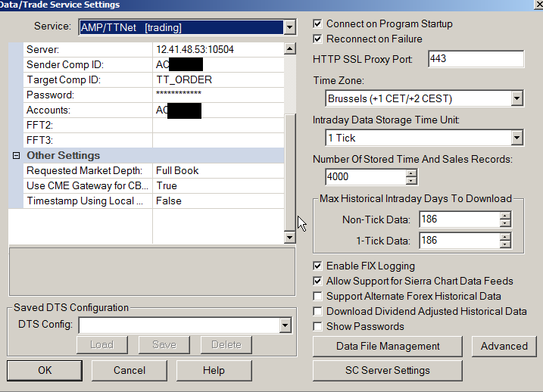Enable Download Dividend Adjusted Historical Data
This screenshot has width=543, height=392.
pyautogui.click(x=317, y=311)
